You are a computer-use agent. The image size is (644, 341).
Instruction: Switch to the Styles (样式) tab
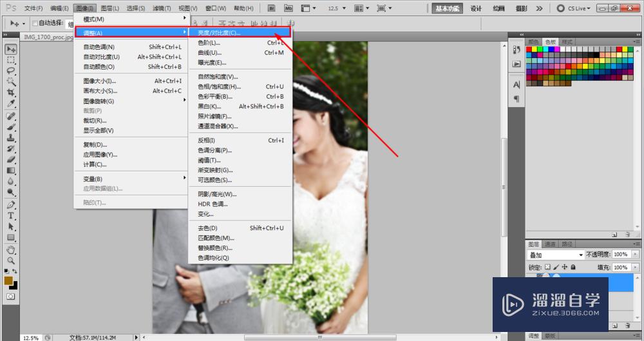click(x=567, y=42)
